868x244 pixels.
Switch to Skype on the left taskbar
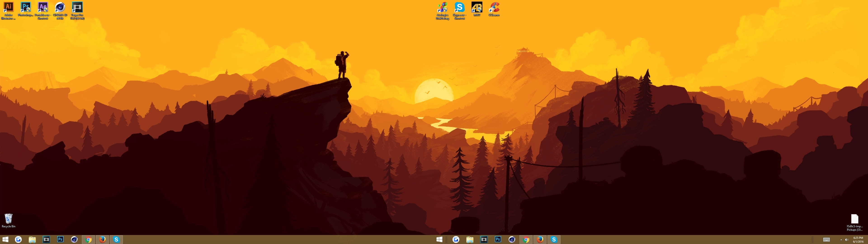tap(116, 239)
